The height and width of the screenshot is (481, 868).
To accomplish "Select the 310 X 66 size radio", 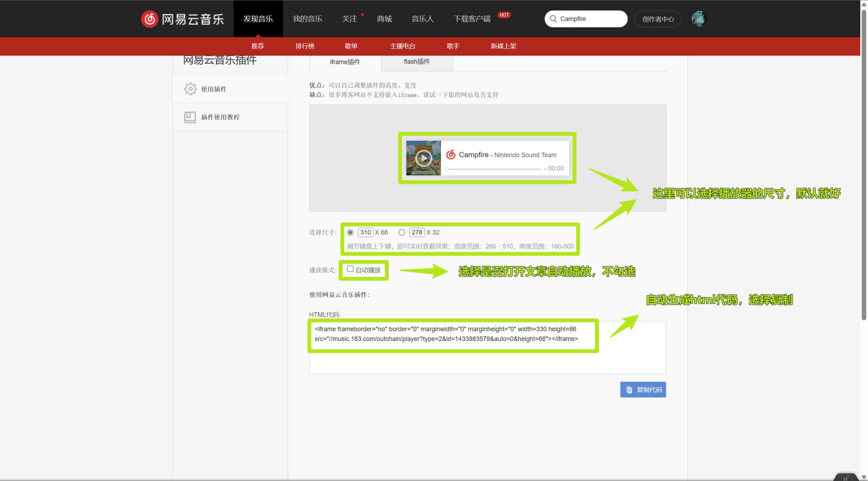I will click(x=350, y=233).
